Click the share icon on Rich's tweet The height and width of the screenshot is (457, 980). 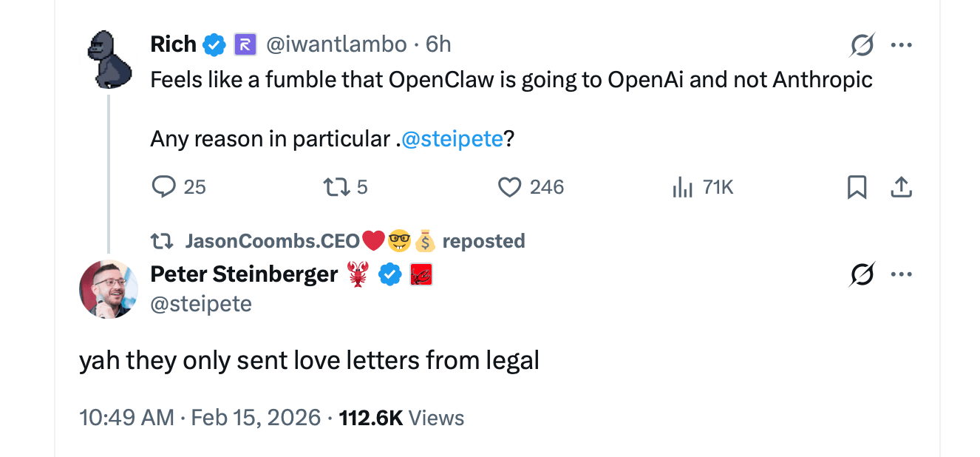tap(902, 187)
